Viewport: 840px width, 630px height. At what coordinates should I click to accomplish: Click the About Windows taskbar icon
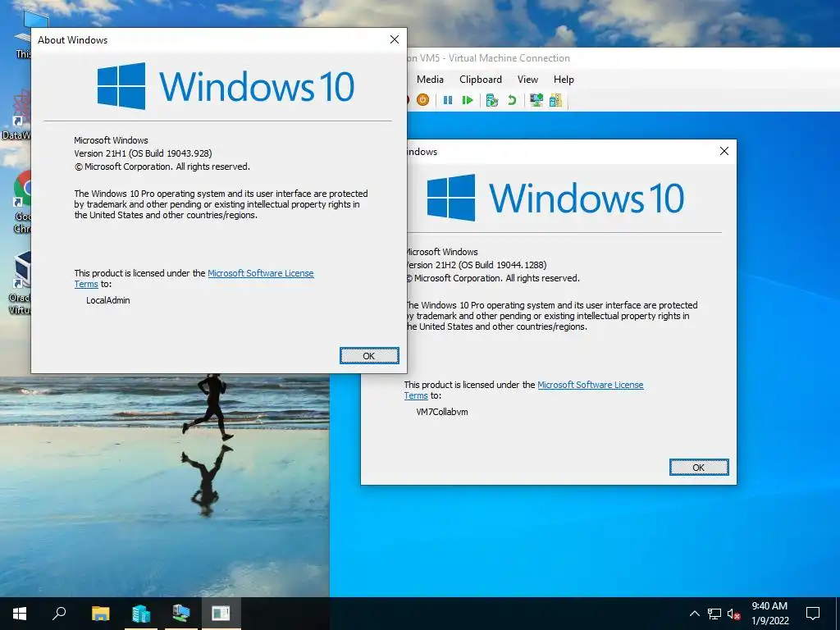(x=221, y=614)
